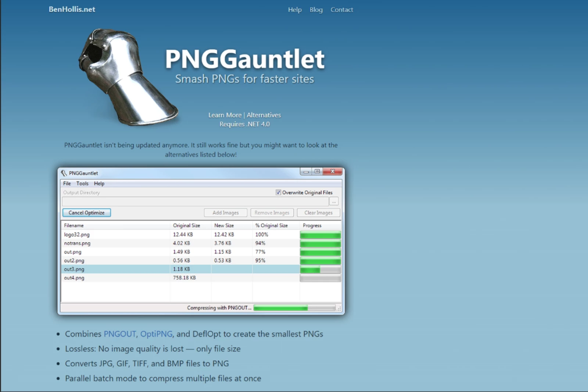Sort by the New Size column header
588x392 pixels.
232,225
